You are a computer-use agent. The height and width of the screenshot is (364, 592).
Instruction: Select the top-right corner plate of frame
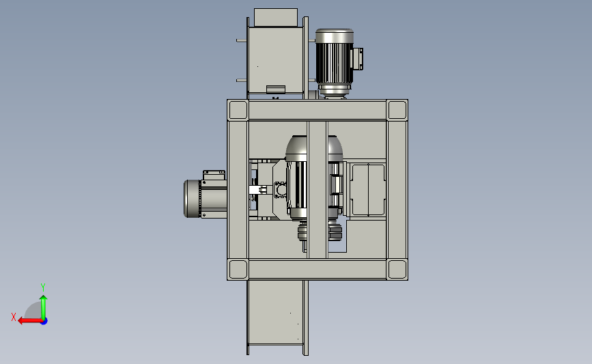click(x=397, y=110)
